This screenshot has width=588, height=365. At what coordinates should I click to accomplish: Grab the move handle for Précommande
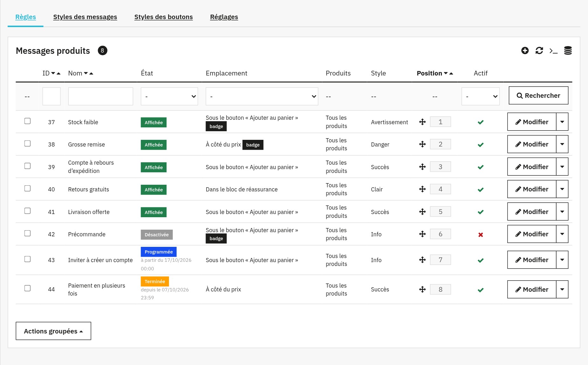423,234
